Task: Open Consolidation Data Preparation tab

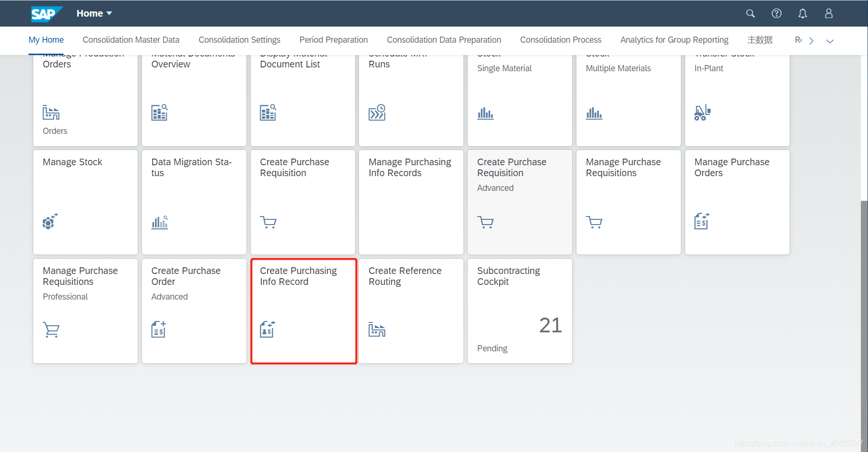Action: (x=444, y=40)
